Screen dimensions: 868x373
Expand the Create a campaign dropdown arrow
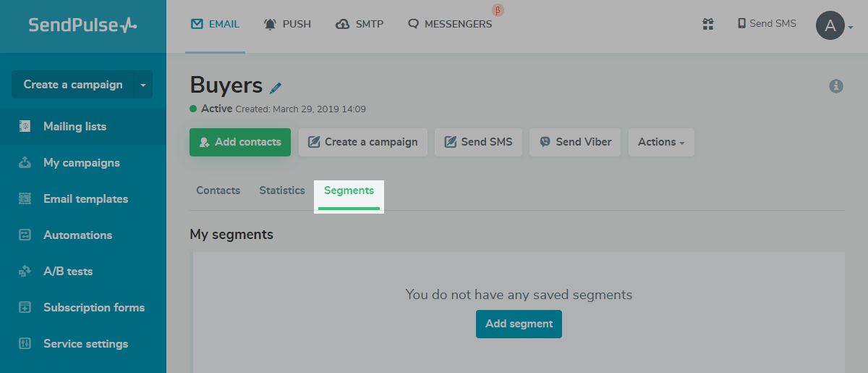click(143, 85)
